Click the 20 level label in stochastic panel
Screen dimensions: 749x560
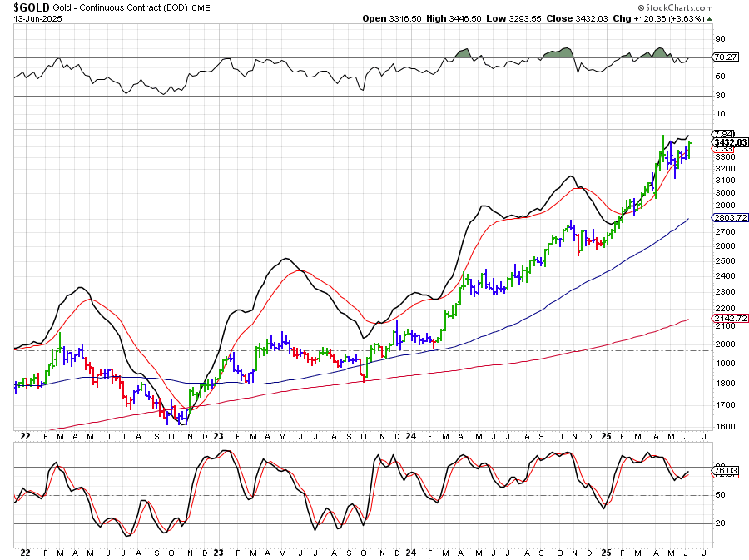click(x=718, y=523)
